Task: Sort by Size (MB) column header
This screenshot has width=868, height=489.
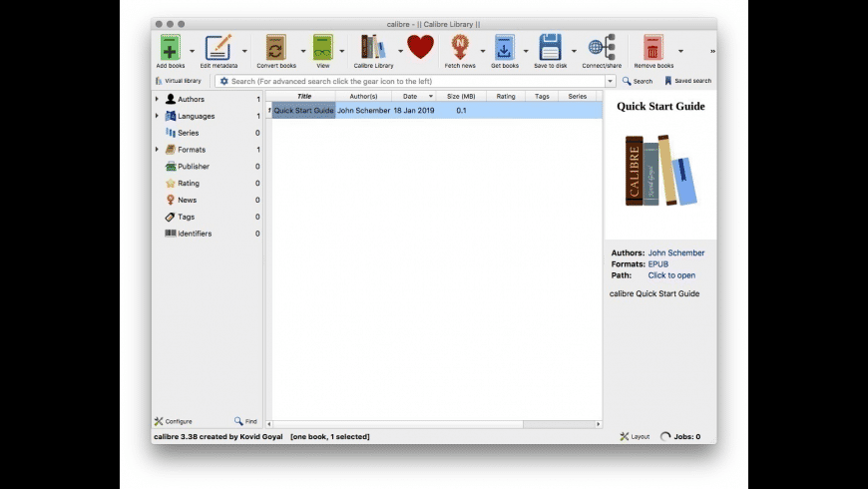Action: tap(461, 97)
